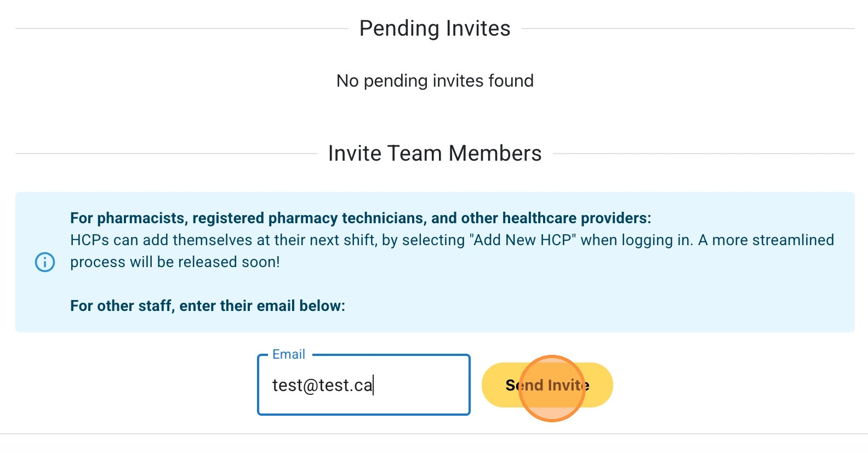Click the "process will be released soon!" text
This screenshot has height=453, width=868.
(x=175, y=262)
